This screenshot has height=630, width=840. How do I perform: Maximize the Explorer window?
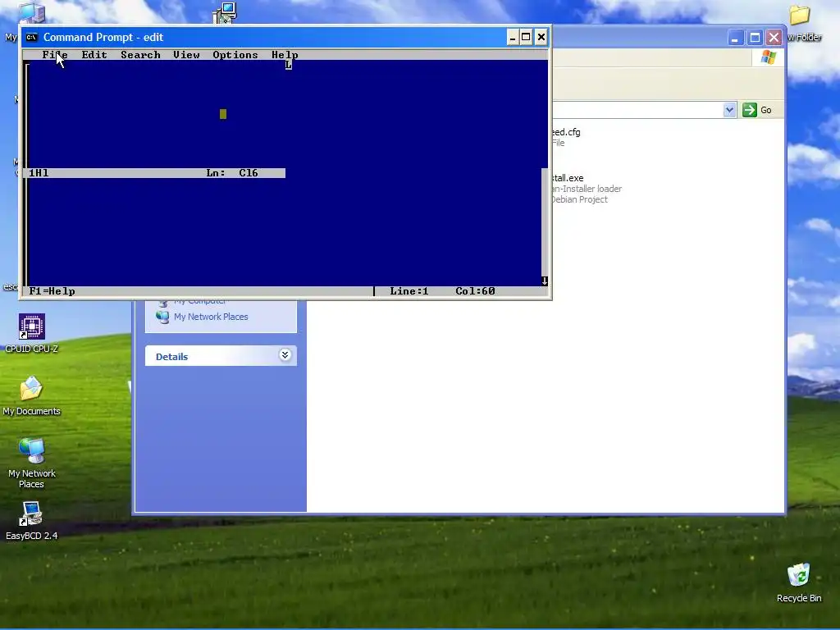pyautogui.click(x=755, y=38)
